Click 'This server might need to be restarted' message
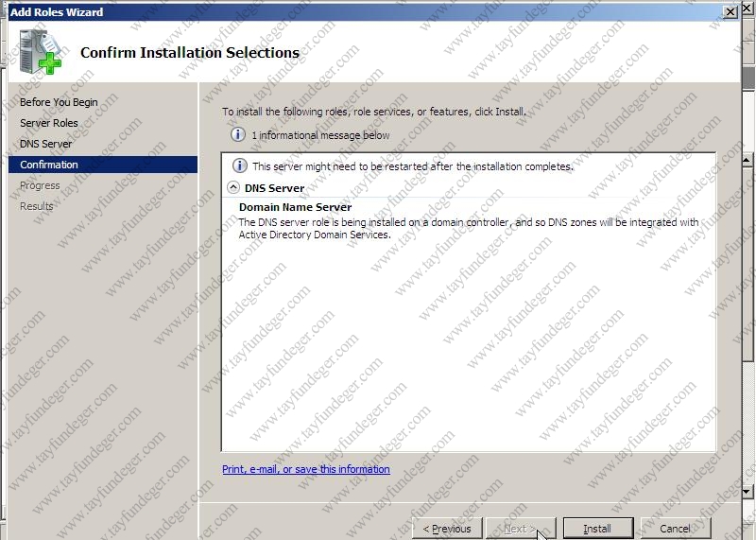The image size is (756, 540). 413,166
